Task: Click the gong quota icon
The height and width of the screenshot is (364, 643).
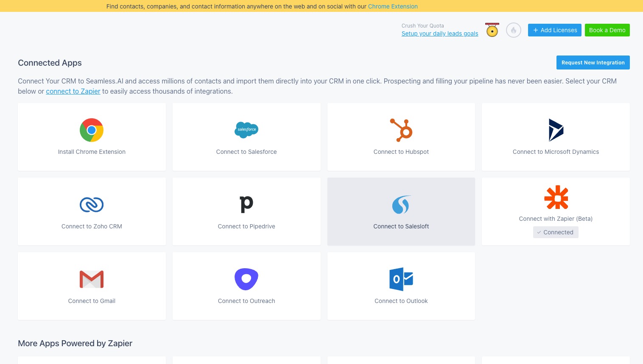Action: pos(492,30)
